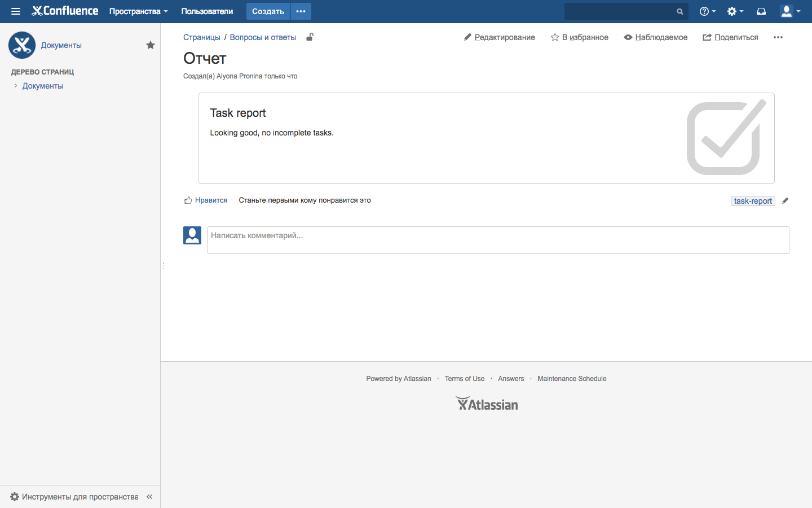Click the search magnifier icon
This screenshot has height=508, width=812.
pos(680,11)
